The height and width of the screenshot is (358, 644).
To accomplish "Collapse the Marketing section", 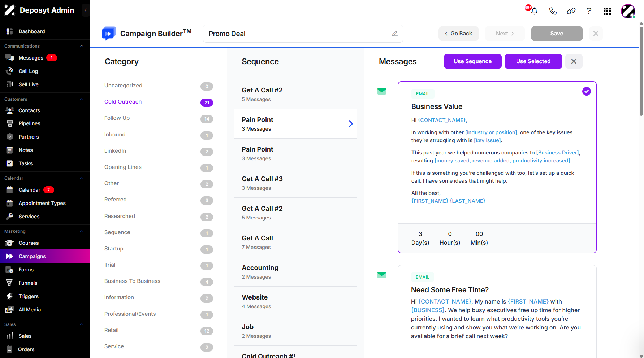I will click(82, 231).
